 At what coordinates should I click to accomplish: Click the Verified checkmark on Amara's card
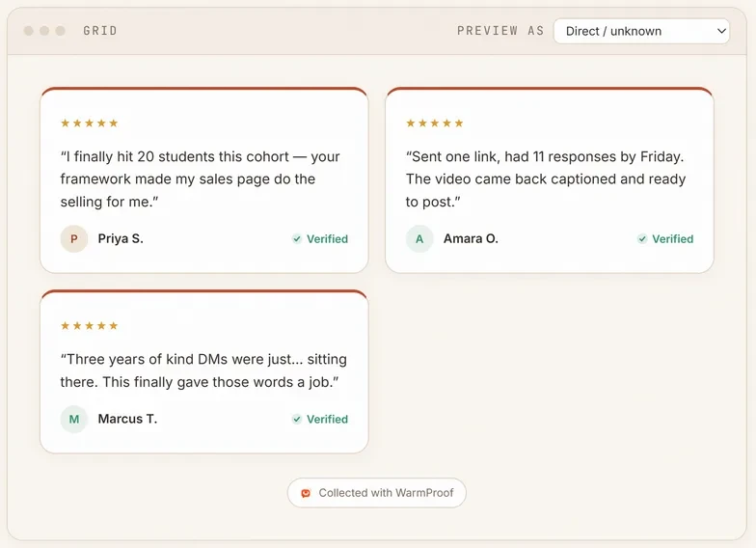pyautogui.click(x=642, y=239)
